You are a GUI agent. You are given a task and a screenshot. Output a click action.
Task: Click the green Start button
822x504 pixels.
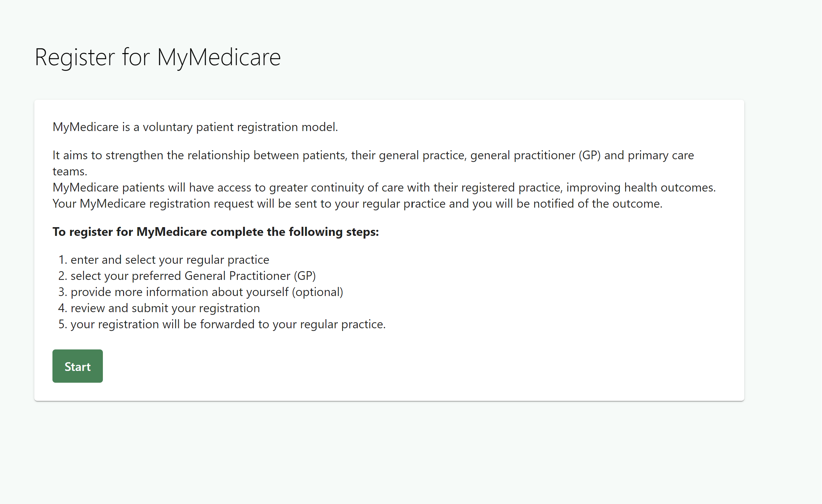[x=78, y=366]
